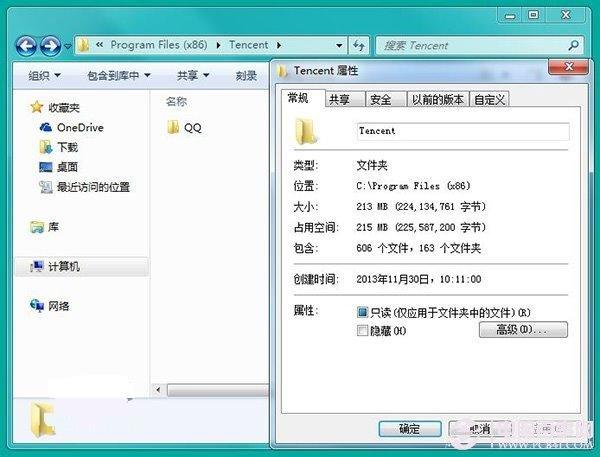Click the QQ folder icon
Screen dimensions: 600x457
pyautogui.click(x=173, y=127)
